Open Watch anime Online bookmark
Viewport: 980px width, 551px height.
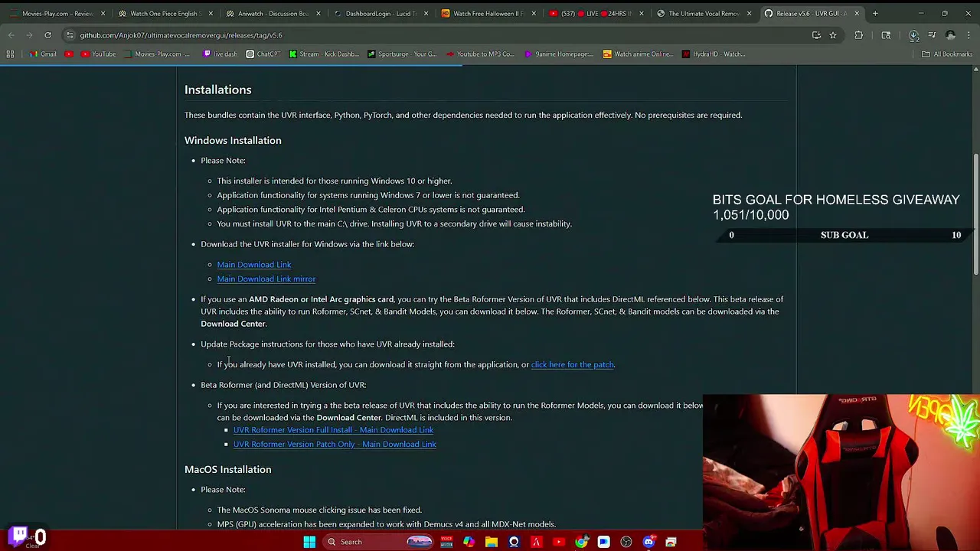click(x=638, y=54)
